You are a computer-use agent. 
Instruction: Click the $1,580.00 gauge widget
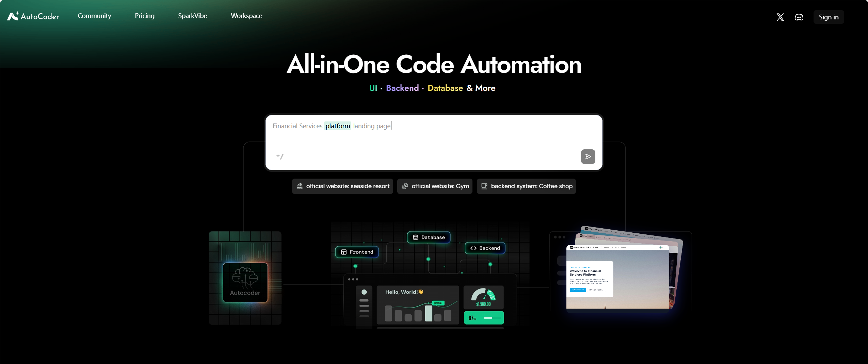(x=483, y=297)
